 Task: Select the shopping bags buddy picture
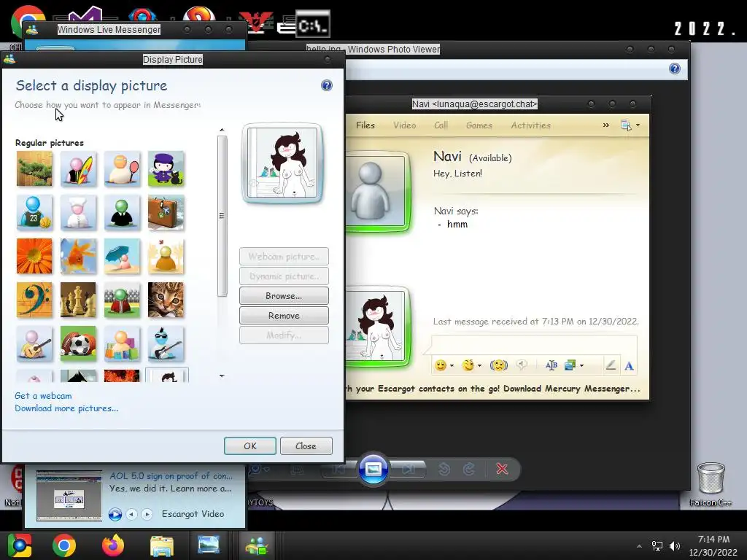(122, 344)
